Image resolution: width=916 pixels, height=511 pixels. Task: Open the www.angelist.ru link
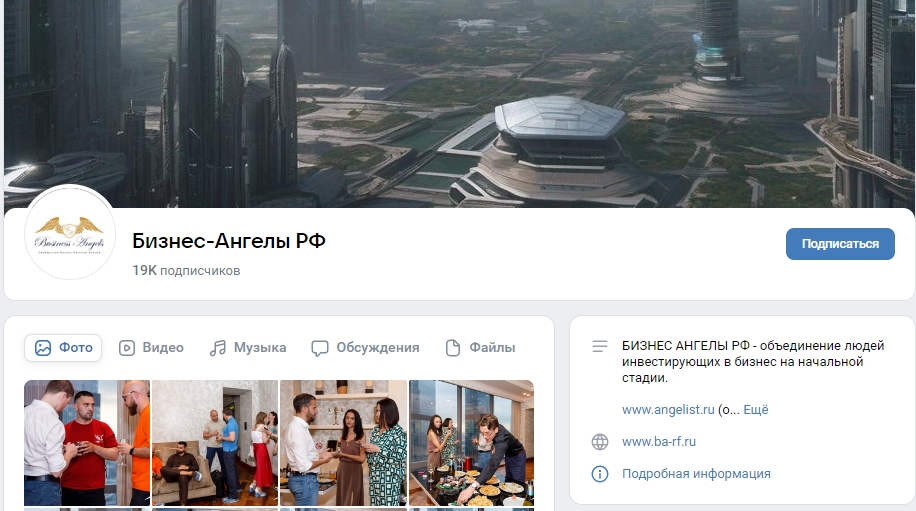click(668, 409)
